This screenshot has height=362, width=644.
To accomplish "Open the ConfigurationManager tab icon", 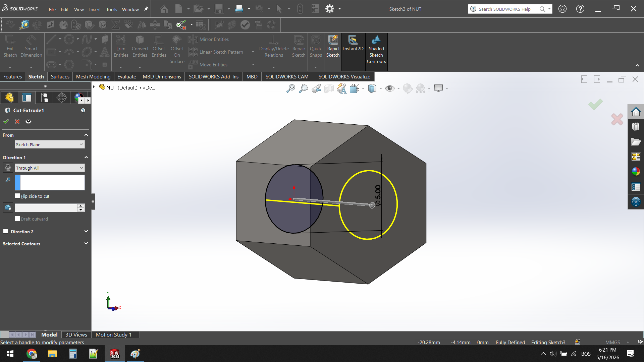I will click(x=44, y=98).
